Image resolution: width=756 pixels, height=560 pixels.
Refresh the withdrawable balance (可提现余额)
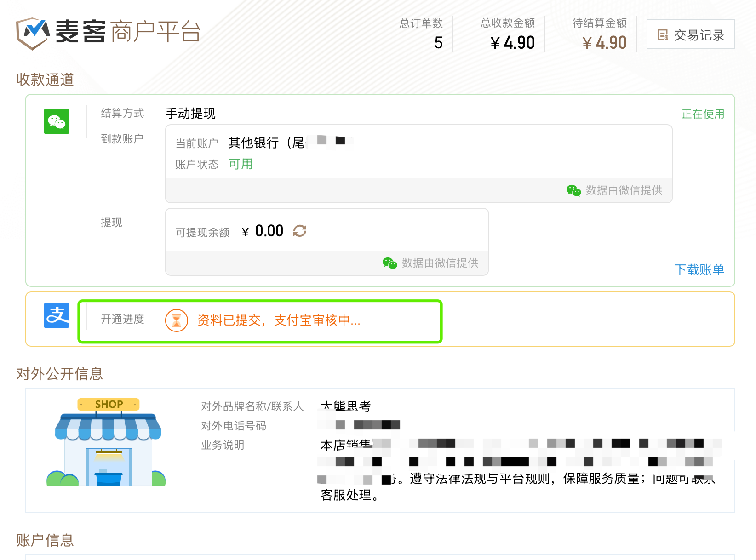pyautogui.click(x=300, y=231)
